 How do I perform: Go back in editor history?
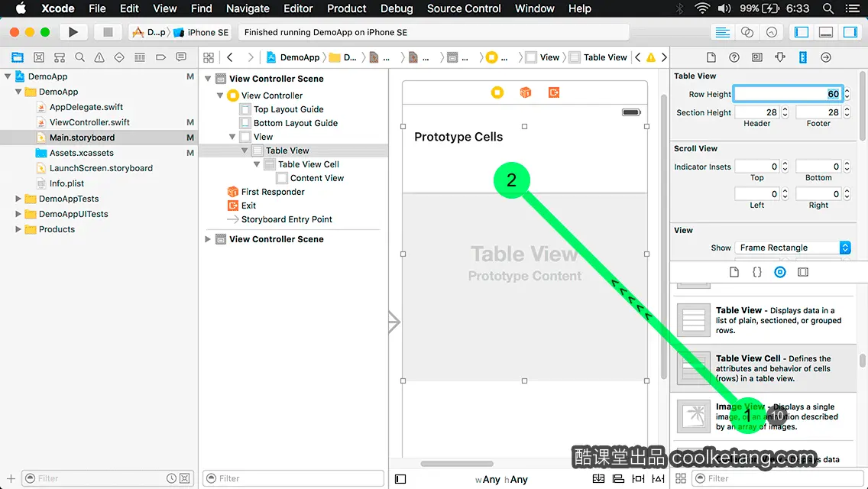click(x=230, y=57)
